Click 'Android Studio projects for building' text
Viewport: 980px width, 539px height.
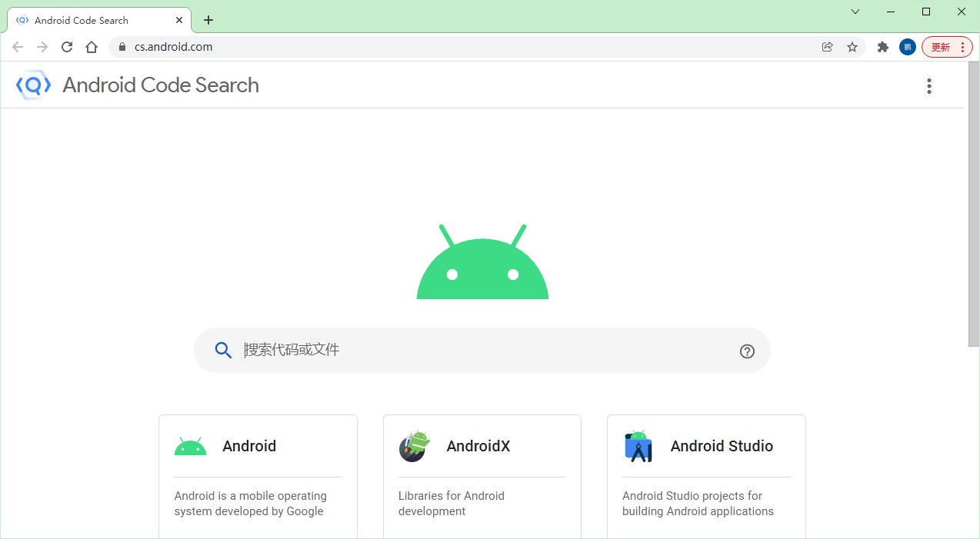pos(698,504)
